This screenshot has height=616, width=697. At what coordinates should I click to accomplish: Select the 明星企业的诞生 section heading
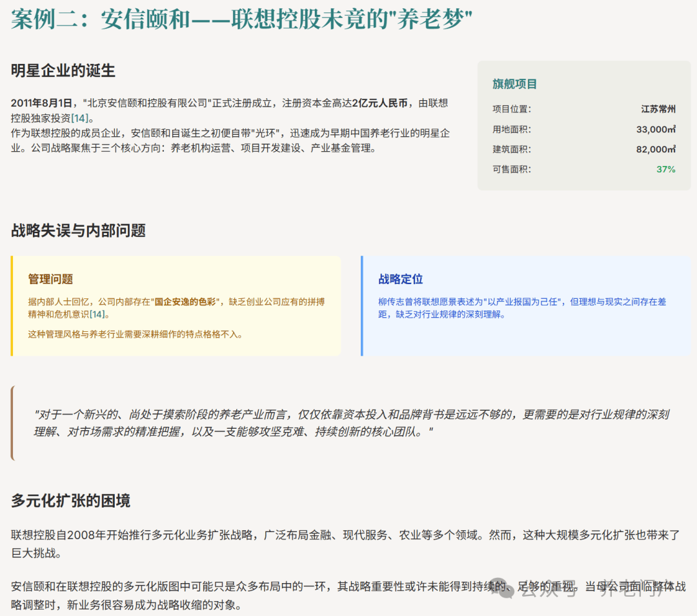pyautogui.click(x=63, y=71)
